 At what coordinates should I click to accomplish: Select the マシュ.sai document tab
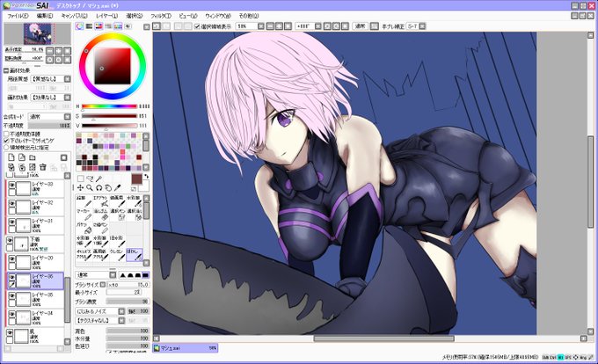click(x=186, y=348)
